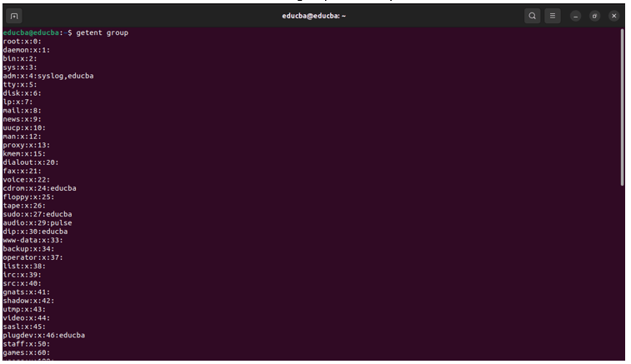Select the line 'video:x:44:'
The height and width of the screenshot is (364, 631).
point(27,318)
